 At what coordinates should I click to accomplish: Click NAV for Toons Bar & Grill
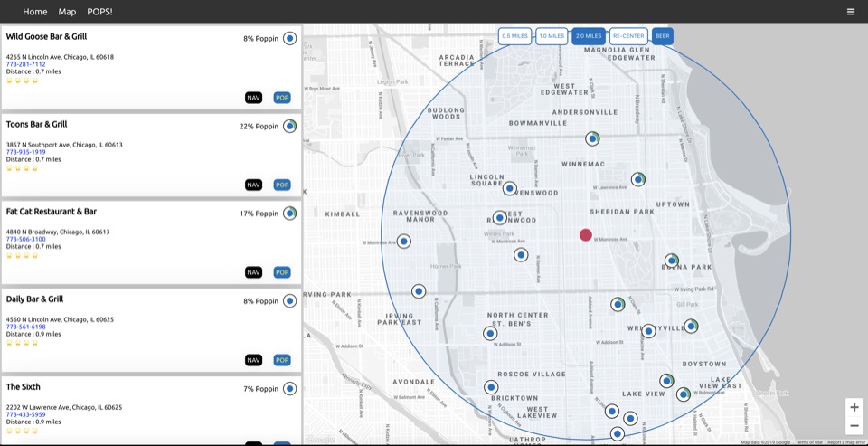click(253, 185)
